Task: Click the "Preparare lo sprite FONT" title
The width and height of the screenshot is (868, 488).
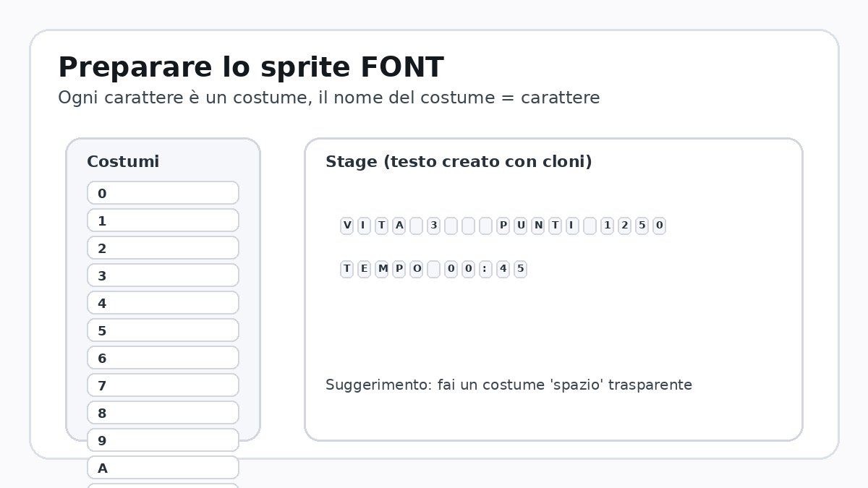Action: [250, 67]
